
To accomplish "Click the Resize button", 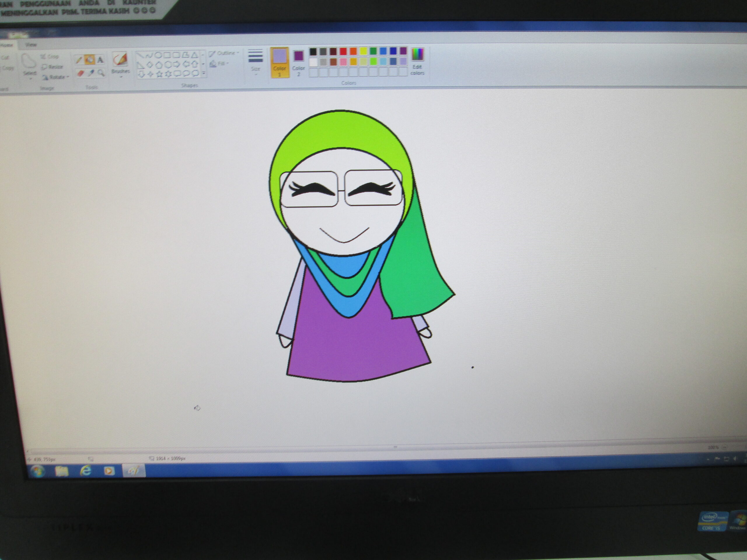I will point(52,67).
